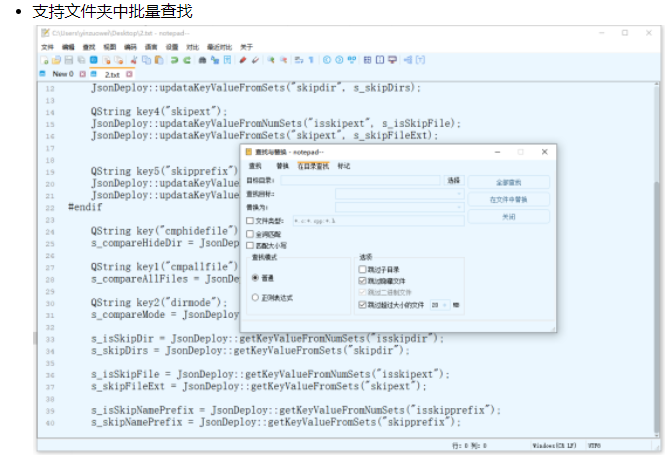Click the Save file floppy icon
The width and height of the screenshot is (669, 456).
tap(69, 60)
